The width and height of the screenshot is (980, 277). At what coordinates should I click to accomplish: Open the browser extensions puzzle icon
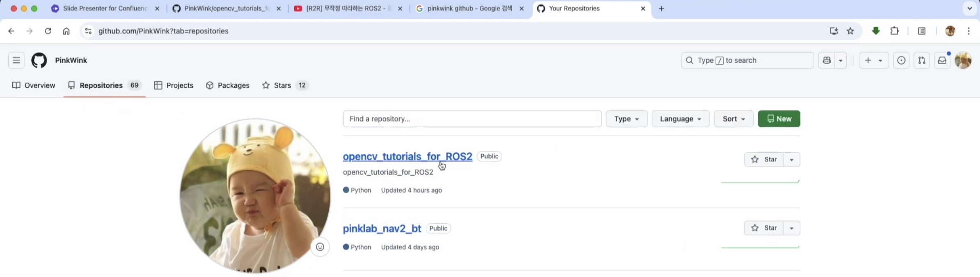pyautogui.click(x=895, y=31)
